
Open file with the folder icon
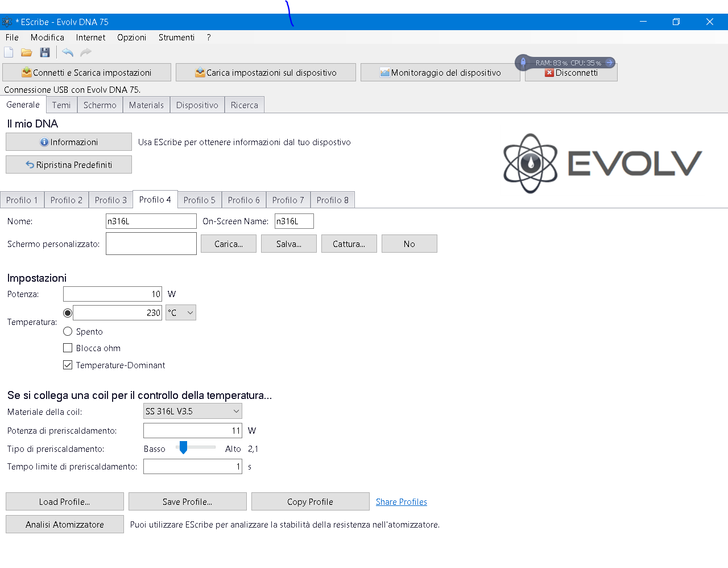pyautogui.click(x=27, y=52)
